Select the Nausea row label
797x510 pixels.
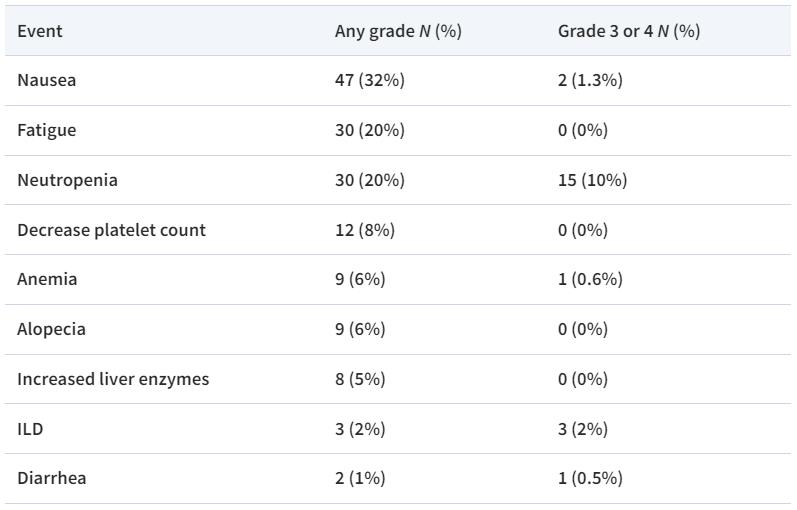coord(47,80)
